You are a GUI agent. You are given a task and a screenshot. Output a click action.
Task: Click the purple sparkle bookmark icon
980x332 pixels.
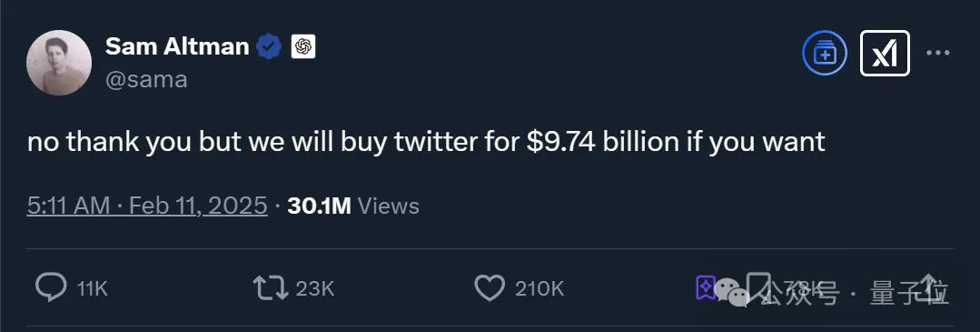pos(706,287)
